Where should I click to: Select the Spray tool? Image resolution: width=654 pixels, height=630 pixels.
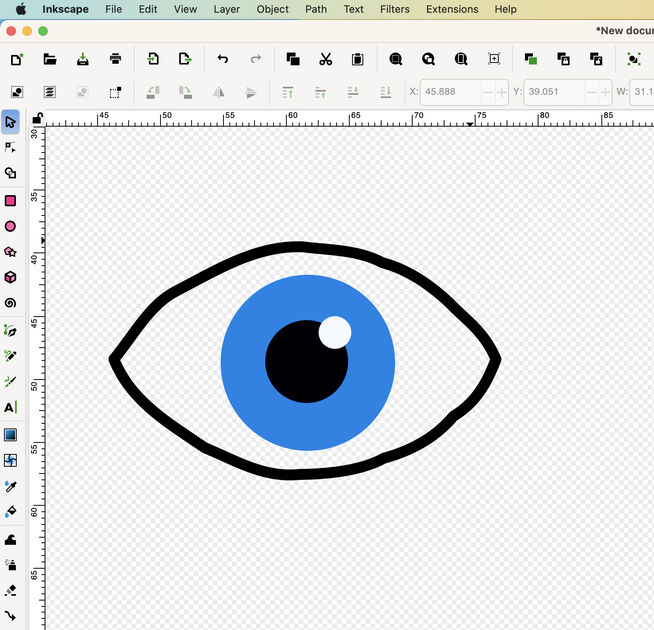coord(10,565)
